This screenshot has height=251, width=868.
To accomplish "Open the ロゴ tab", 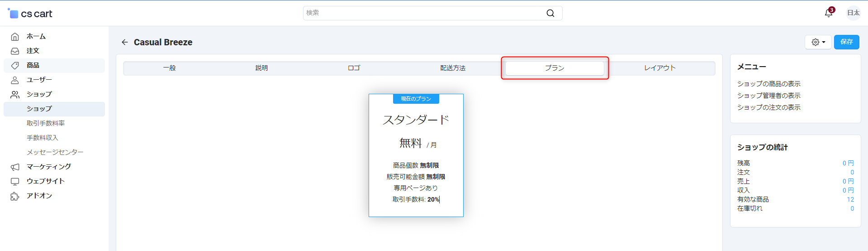I will click(x=354, y=68).
